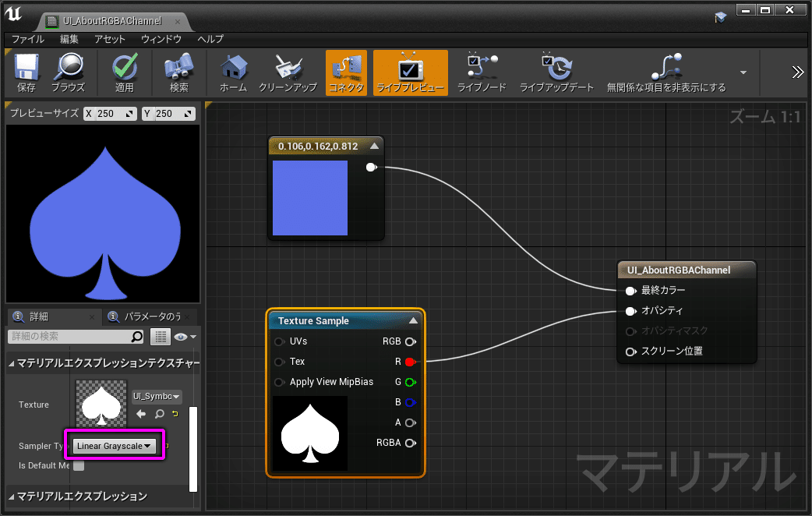Toggle the ライブアップデート live update option
The image size is (812, 516).
556,73
